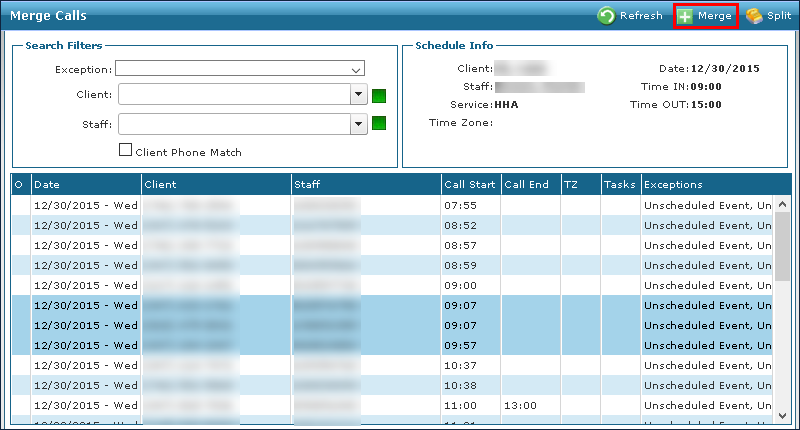This screenshot has height=430, width=800.
Task: Click the Refresh icon in header
Action: [x=606, y=16]
